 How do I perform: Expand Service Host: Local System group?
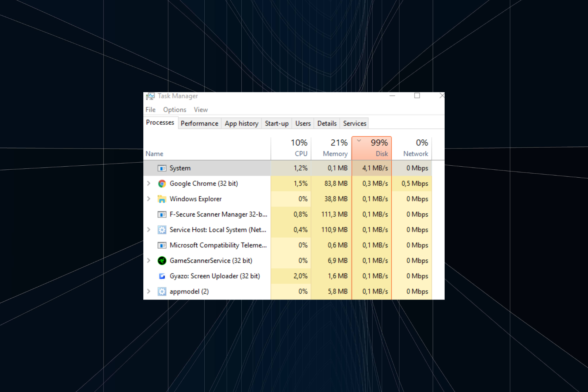pos(149,230)
